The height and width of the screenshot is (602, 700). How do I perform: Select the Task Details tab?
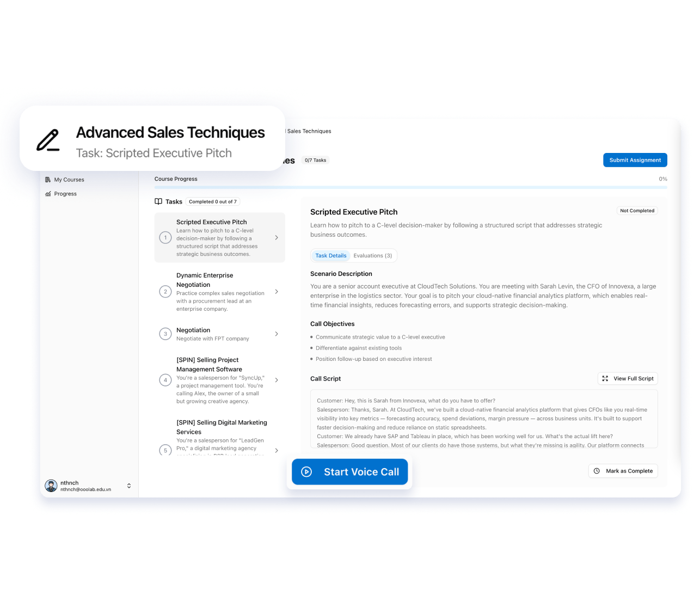pos(331,256)
